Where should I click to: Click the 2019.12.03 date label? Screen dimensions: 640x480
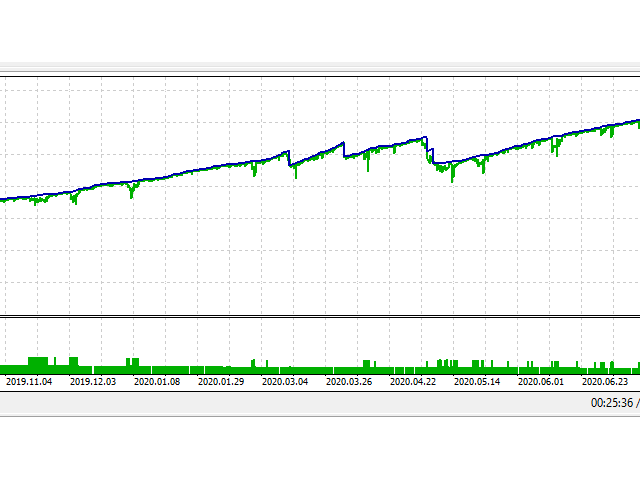[x=93, y=382]
